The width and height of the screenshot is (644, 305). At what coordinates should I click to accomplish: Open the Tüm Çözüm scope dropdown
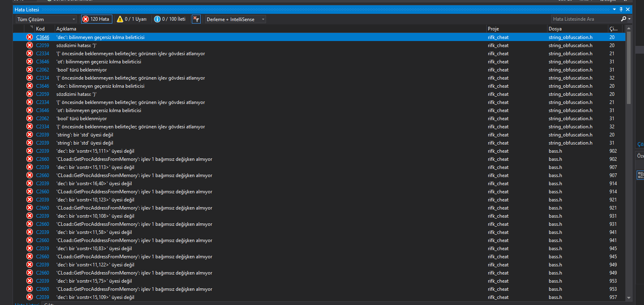click(46, 19)
